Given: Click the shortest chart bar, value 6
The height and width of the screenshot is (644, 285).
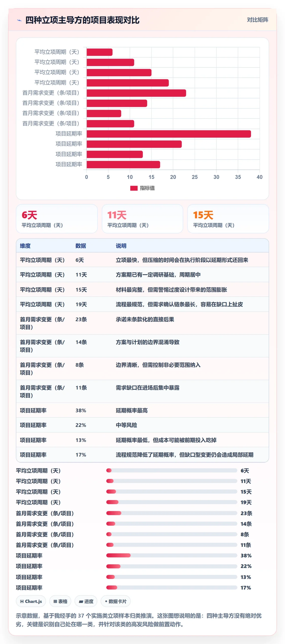Looking at the screenshot, I should (100, 52).
